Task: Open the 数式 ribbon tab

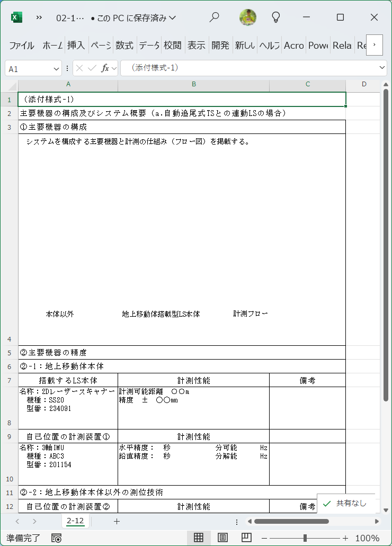Action: 124,45
